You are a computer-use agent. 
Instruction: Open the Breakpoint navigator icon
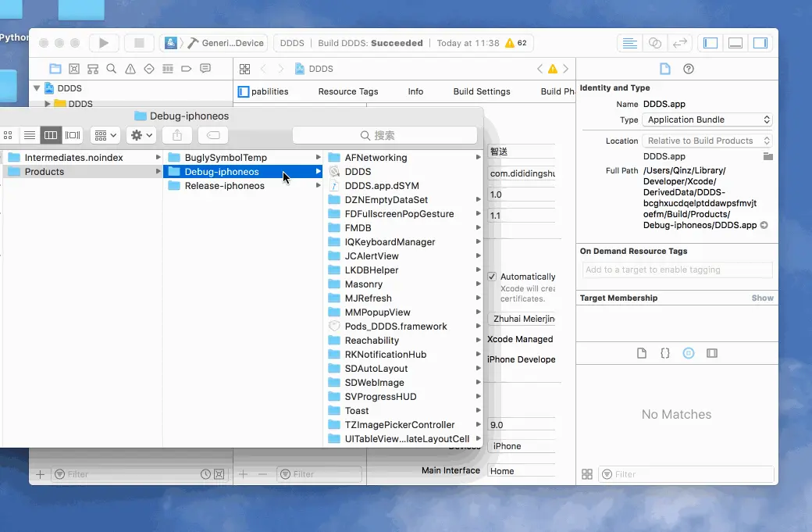point(186,69)
